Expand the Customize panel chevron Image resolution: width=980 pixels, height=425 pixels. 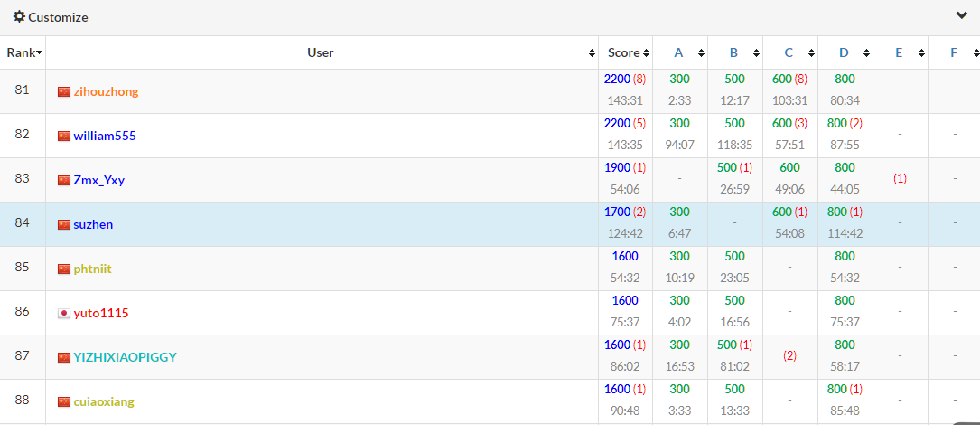pyautogui.click(x=961, y=15)
